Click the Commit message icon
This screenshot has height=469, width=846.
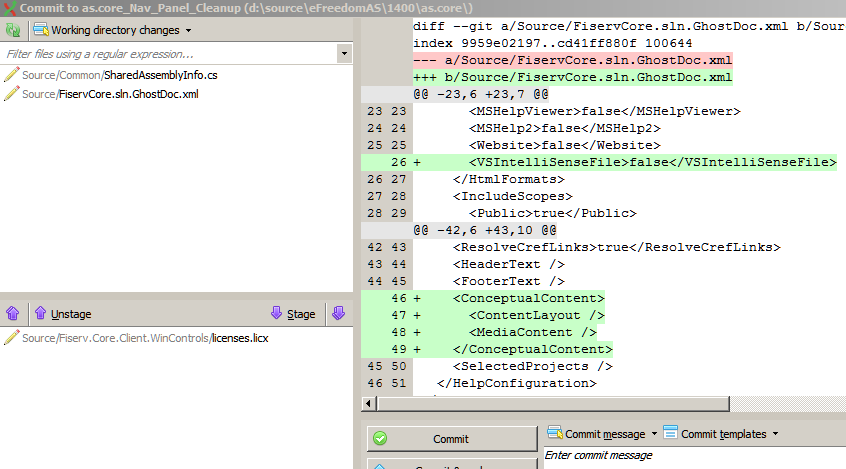[555, 432]
